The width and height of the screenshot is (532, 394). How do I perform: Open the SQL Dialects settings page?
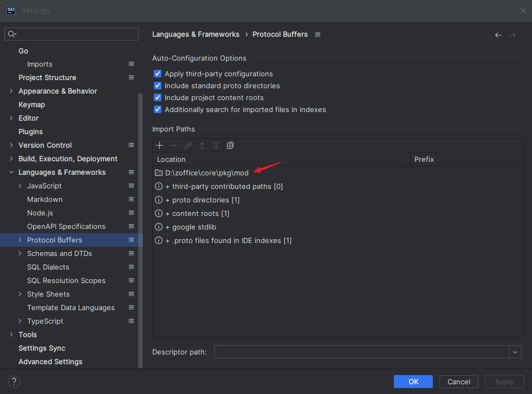(x=48, y=267)
